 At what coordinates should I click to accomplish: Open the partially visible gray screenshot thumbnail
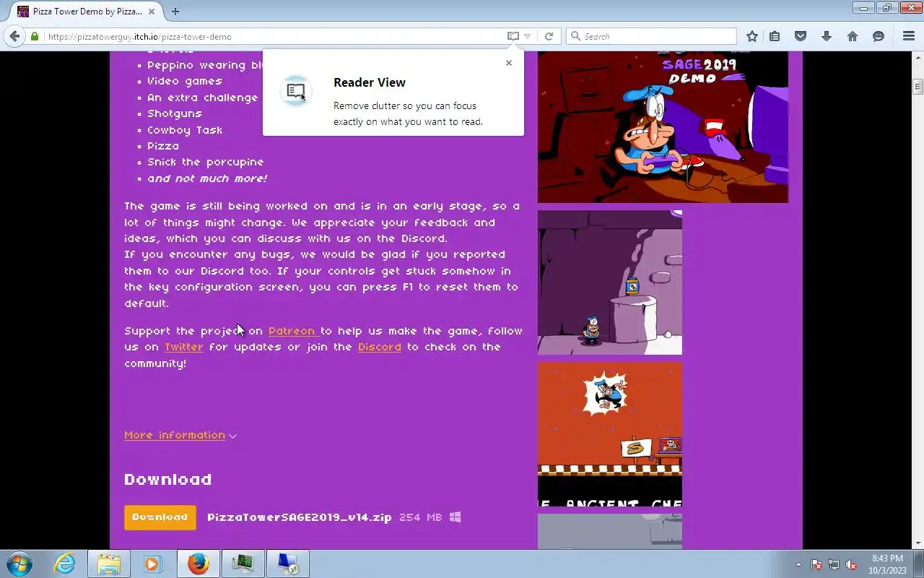(610, 531)
